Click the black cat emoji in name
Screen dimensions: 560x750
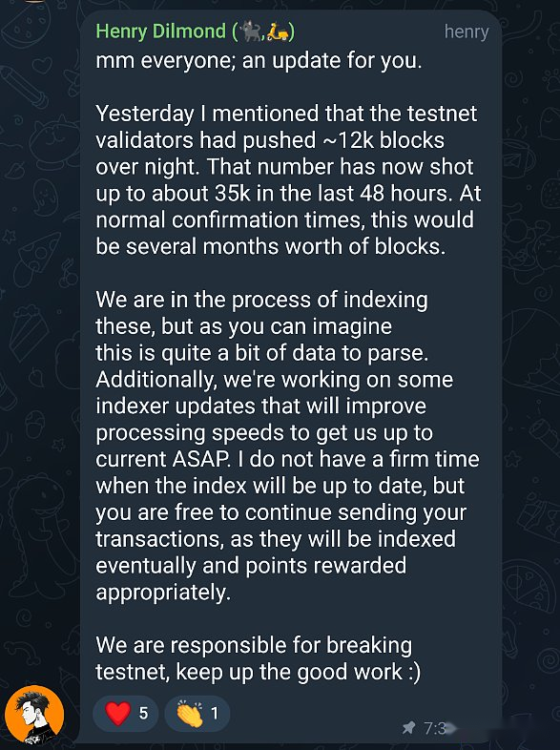click(x=251, y=31)
